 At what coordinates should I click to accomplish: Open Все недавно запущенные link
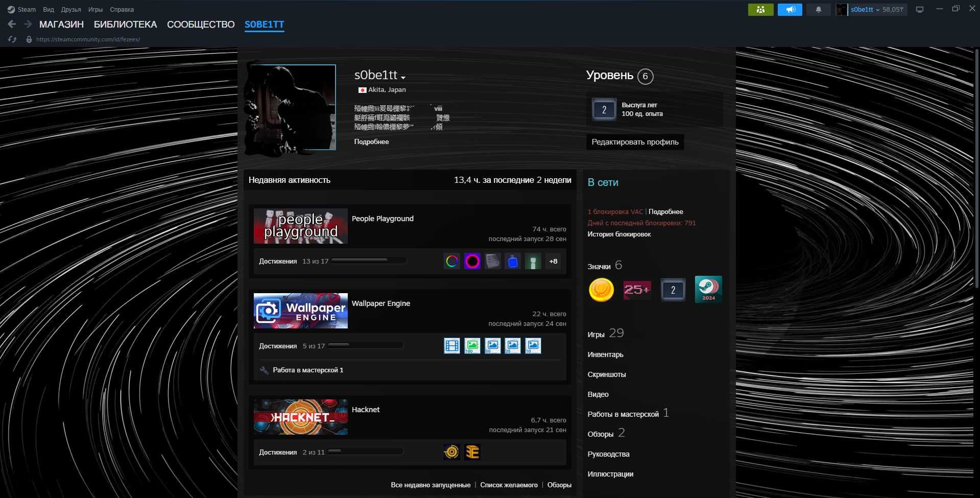[x=431, y=485]
